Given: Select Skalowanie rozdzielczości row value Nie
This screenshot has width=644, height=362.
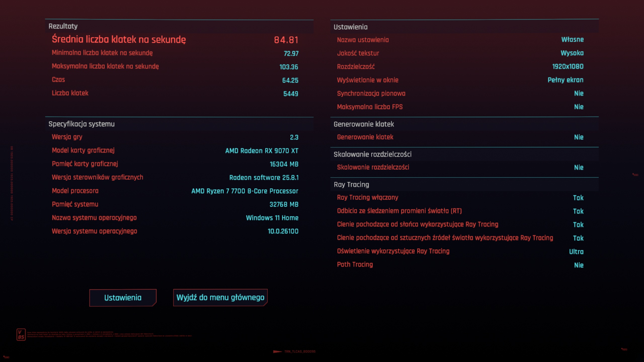Looking at the screenshot, I should [579, 167].
